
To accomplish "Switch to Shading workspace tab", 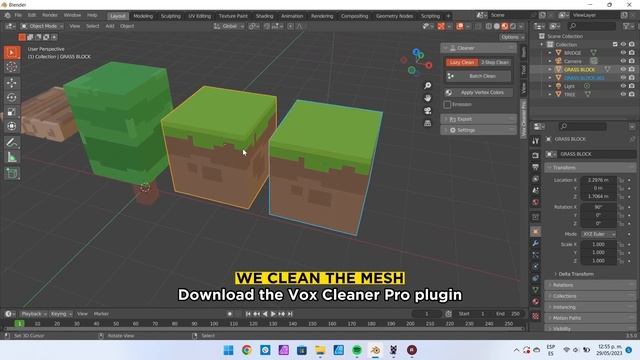I will 264,16.
